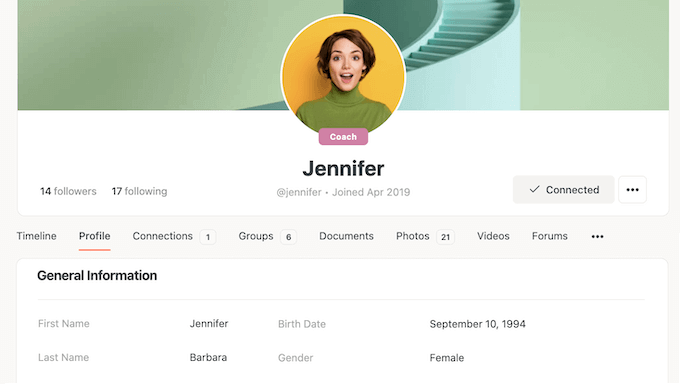Click the Connections count badge 1

click(x=208, y=237)
